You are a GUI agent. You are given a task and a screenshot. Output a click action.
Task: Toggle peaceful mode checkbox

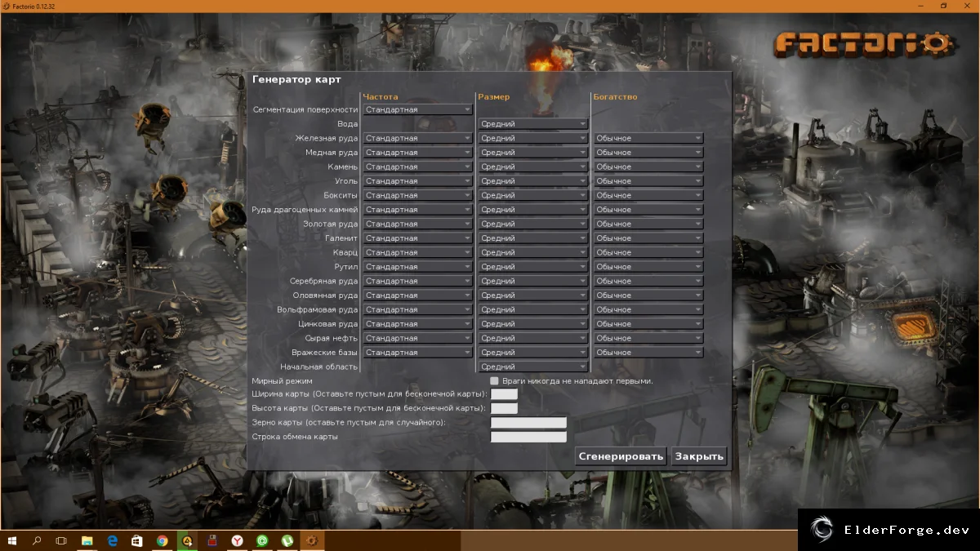click(494, 381)
